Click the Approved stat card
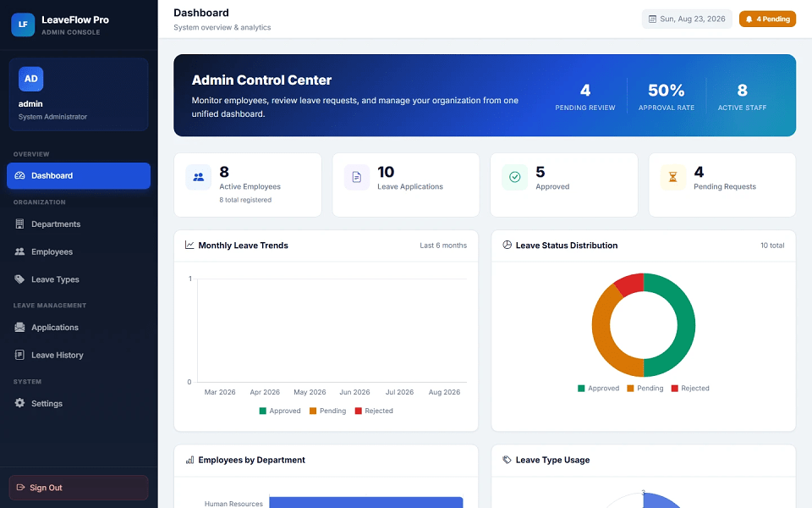 [x=564, y=185]
